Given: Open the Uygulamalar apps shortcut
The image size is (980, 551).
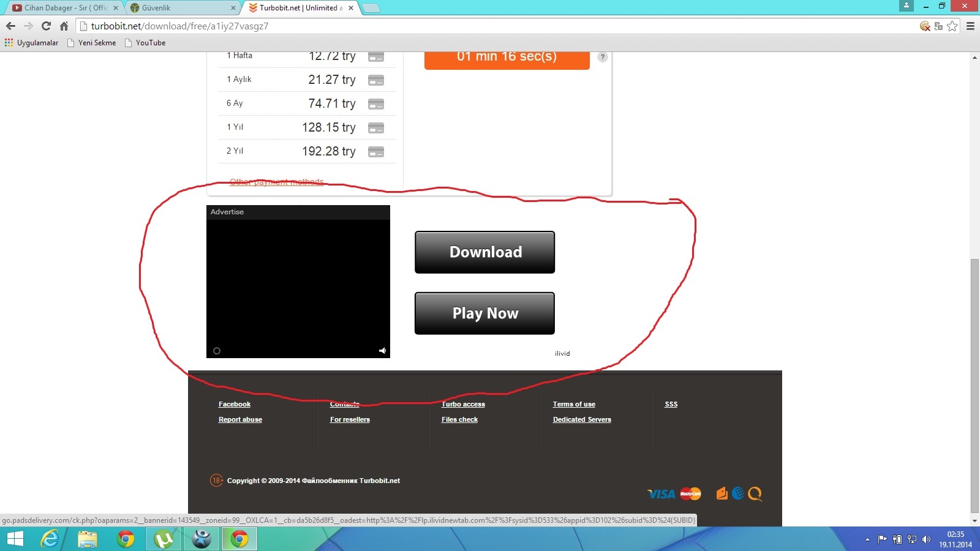Looking at the screenshot, I should 32,43.
